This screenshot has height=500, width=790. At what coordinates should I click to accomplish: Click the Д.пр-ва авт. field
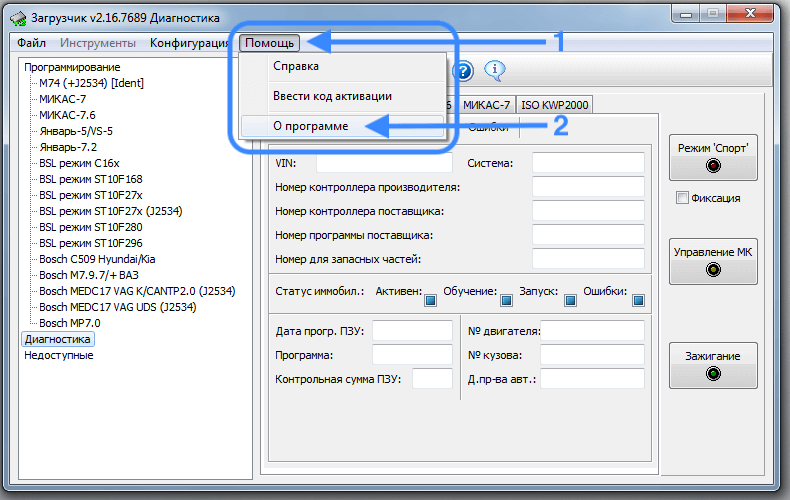592,379
